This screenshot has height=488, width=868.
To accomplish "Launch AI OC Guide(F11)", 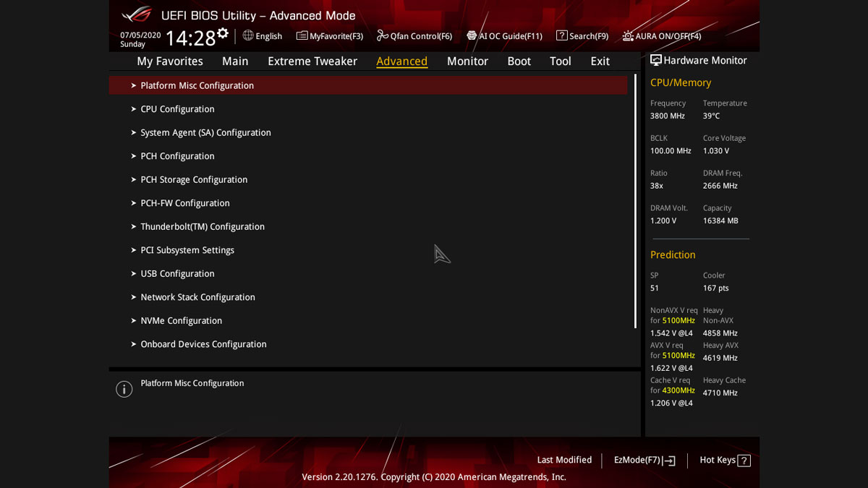I will [x=504, y=36].
